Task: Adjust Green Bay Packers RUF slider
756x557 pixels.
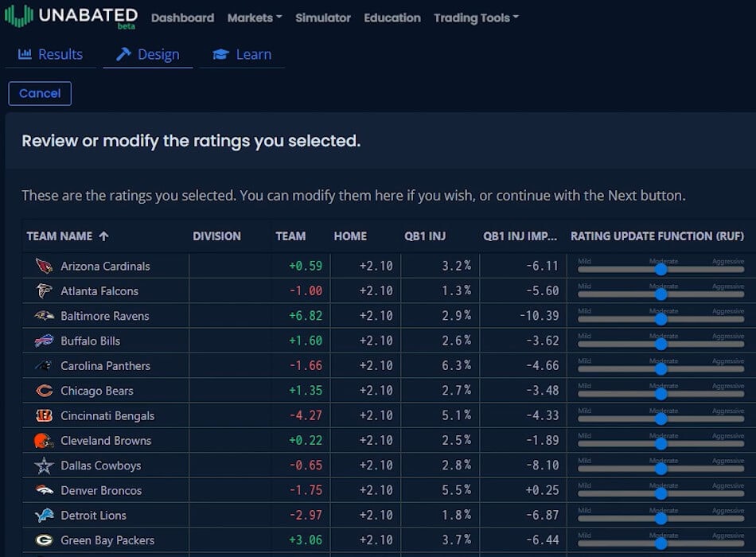Action: click(661, 544)
